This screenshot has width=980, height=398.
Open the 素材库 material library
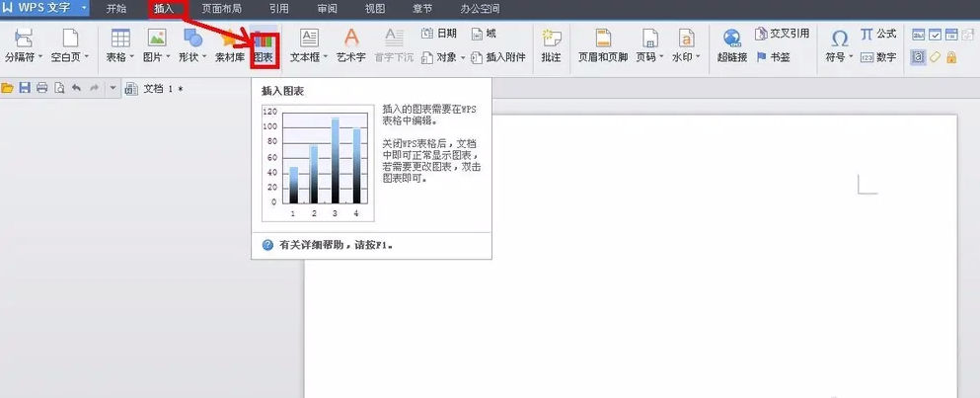[229, 45]
